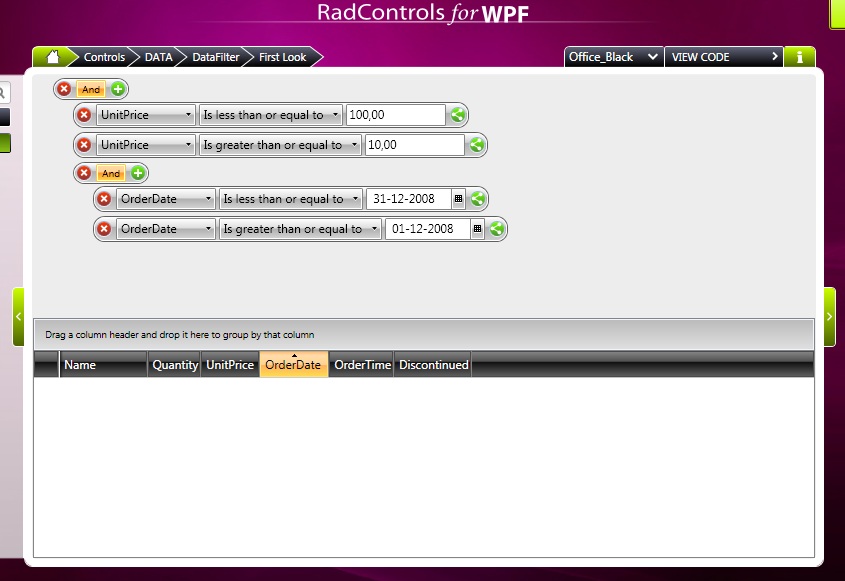Convert the 10,00 filter to a group
The image size is (845, 581).
[x=476, y=145]
